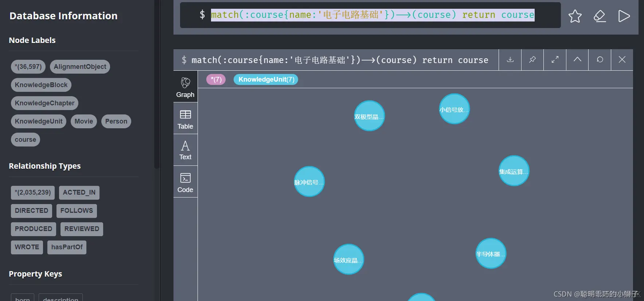The image size is (644, 301).
Task: Click into the Cypher query editor input
Action: click(370, 15)
